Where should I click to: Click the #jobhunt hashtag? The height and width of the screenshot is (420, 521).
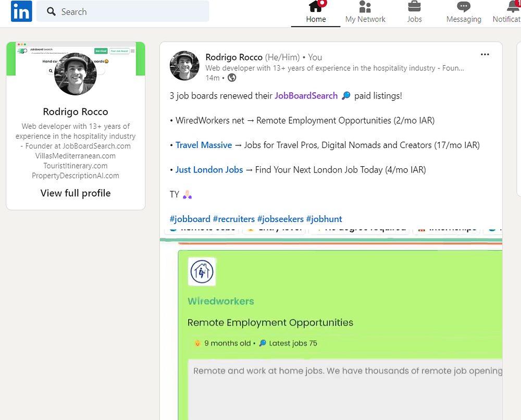tap(324, 219)
